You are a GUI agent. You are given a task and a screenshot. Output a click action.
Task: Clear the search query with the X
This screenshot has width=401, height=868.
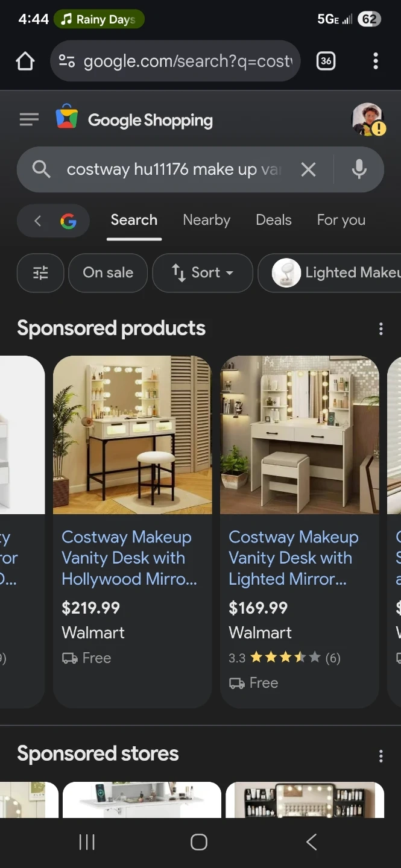pos(308,170)
